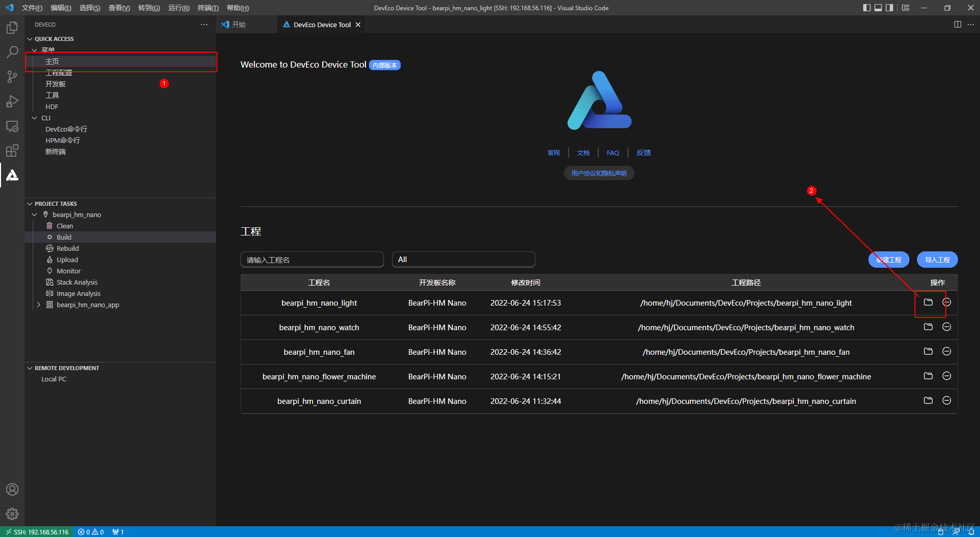Open the FAQ link
The width and height of the screenshot is (980, 537).
(613, 153)
